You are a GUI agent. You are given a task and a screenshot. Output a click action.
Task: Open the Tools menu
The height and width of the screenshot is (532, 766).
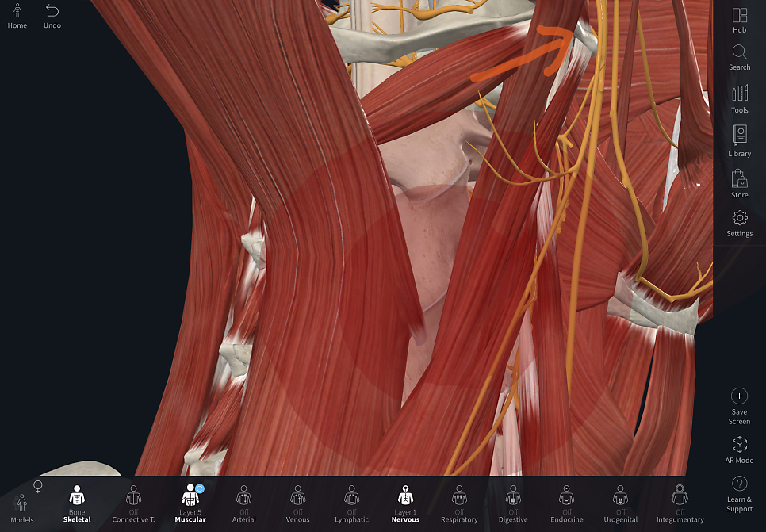point(739,99)
